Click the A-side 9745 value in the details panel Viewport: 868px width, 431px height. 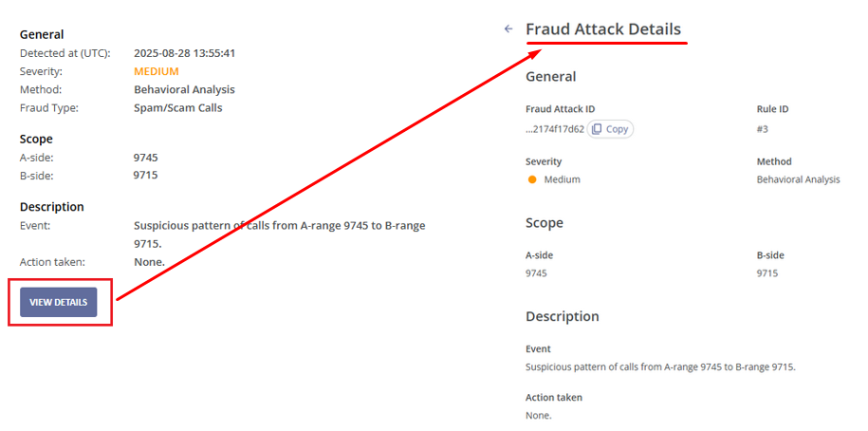(x=536, y=273)
